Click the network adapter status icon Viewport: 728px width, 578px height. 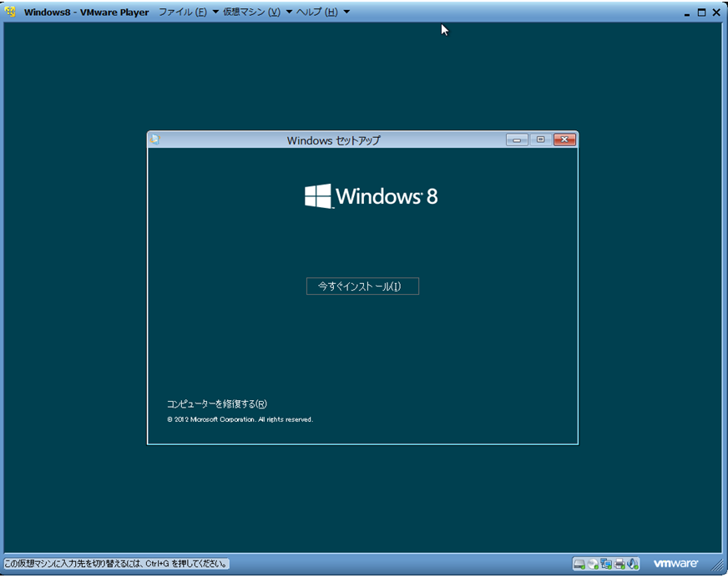(606, 564)
